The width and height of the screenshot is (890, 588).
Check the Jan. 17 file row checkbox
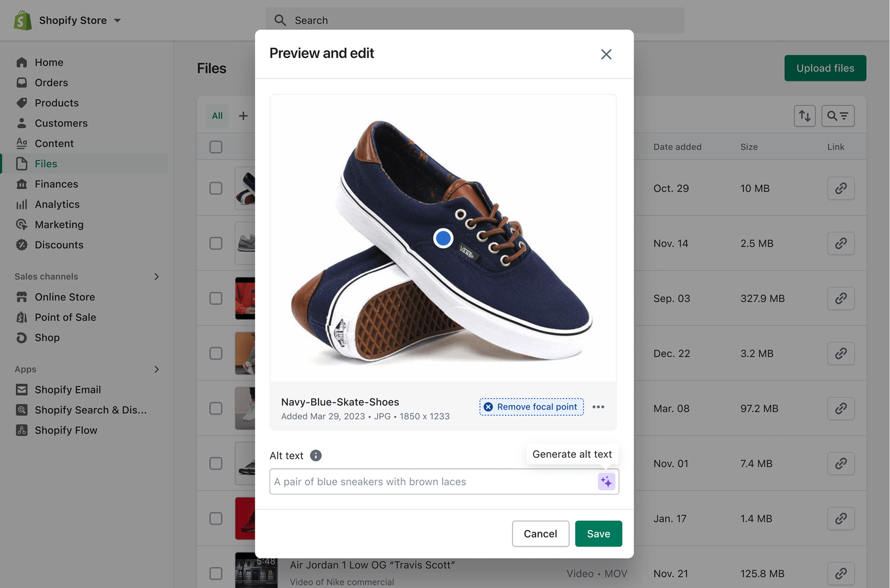tap(216, 518)
